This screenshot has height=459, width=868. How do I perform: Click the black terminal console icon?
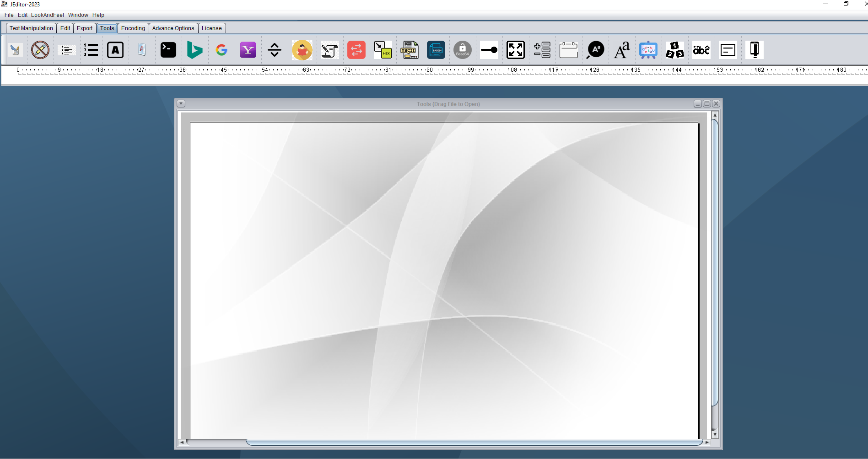click(x=168, y=50)
